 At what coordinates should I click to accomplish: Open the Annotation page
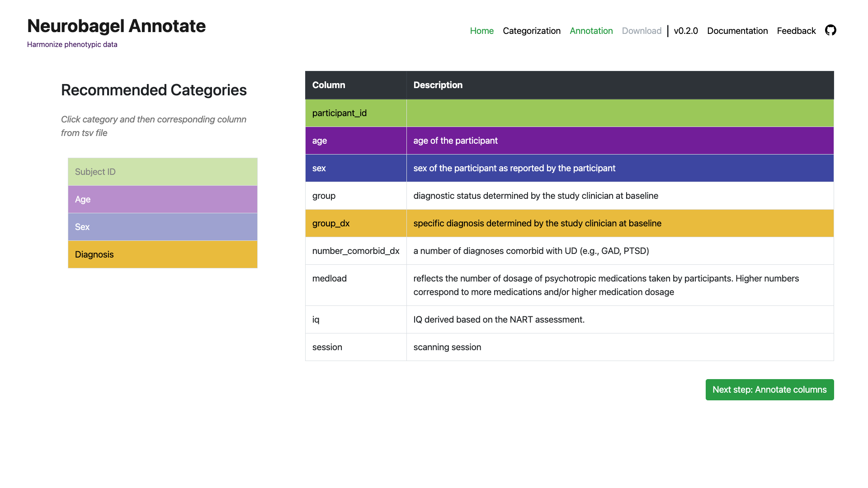[591, 31]
